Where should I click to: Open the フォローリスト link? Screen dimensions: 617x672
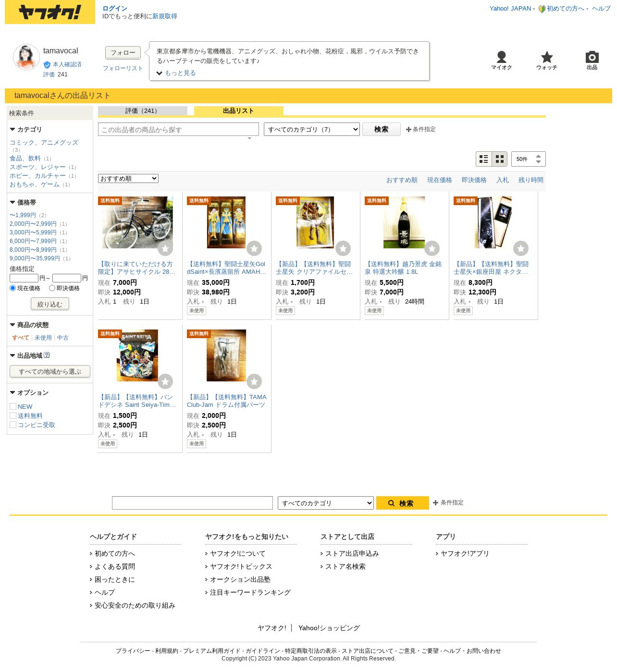point(123,68)
